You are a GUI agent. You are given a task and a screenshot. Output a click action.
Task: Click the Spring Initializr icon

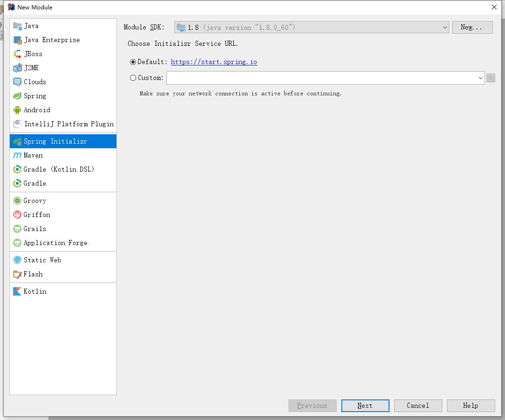(x=17, y=141)
